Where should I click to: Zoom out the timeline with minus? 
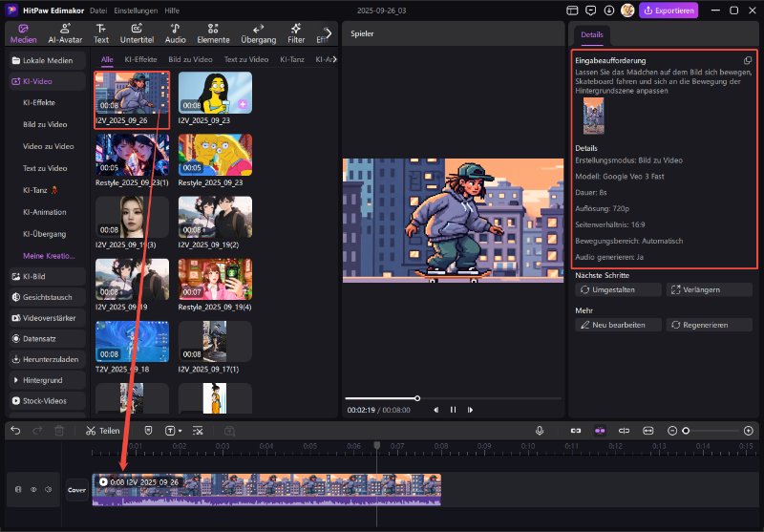tap(672, 431)
